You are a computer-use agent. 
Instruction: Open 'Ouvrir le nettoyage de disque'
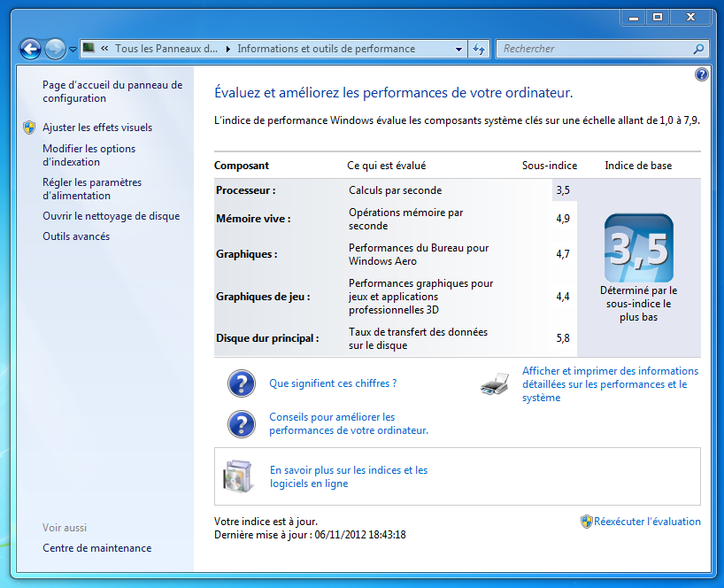[x=111, y=216]
